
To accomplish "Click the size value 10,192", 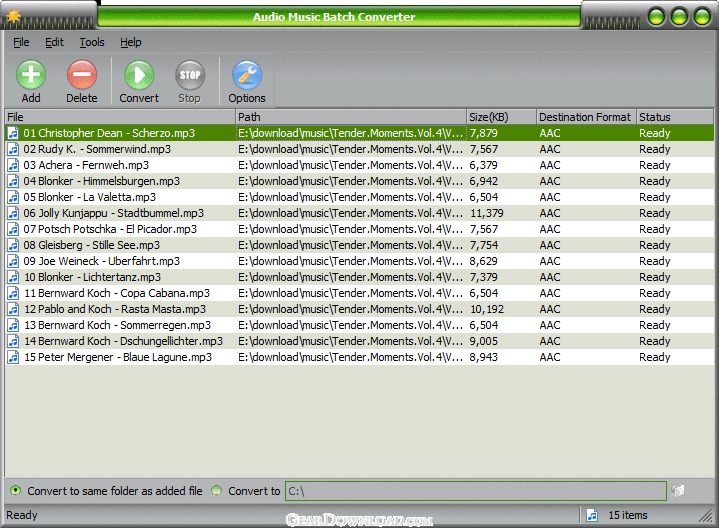I will pyautogui.click(x=487, y=309).
